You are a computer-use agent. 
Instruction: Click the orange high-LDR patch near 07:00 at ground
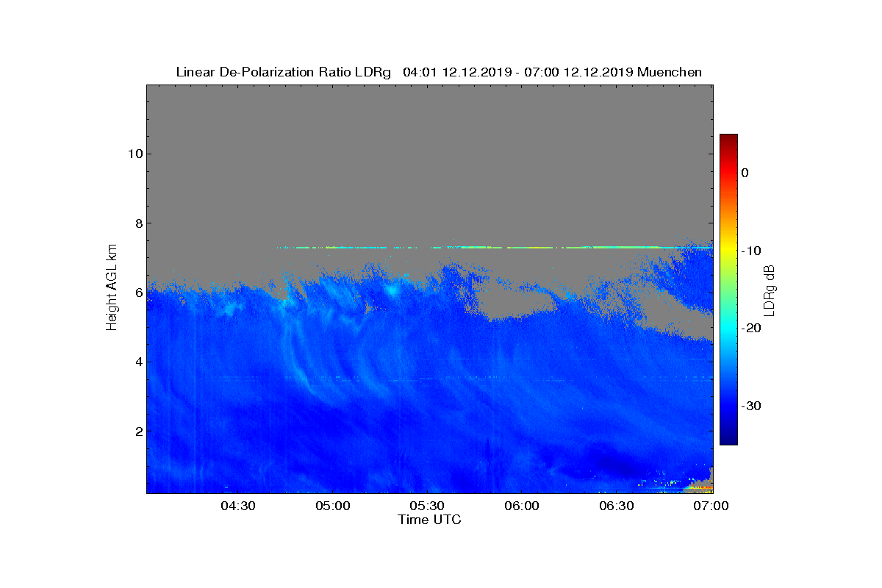pyautogui.click(x=699, y=487)
